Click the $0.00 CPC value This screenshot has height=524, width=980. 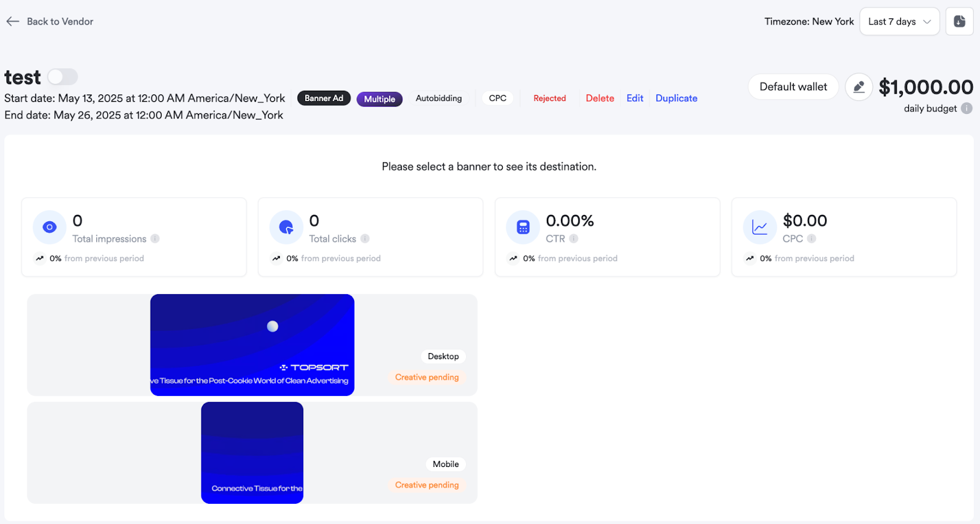click(x=805, y=221)
